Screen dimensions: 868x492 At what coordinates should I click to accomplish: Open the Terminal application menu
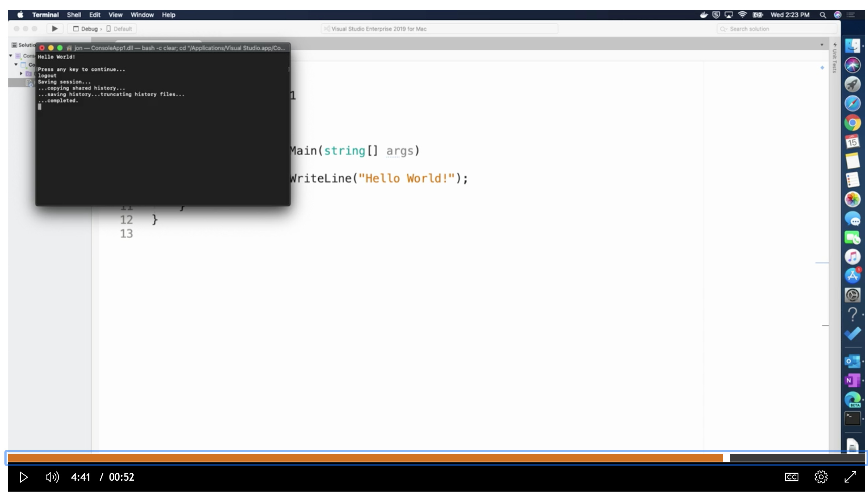[45, 15]
